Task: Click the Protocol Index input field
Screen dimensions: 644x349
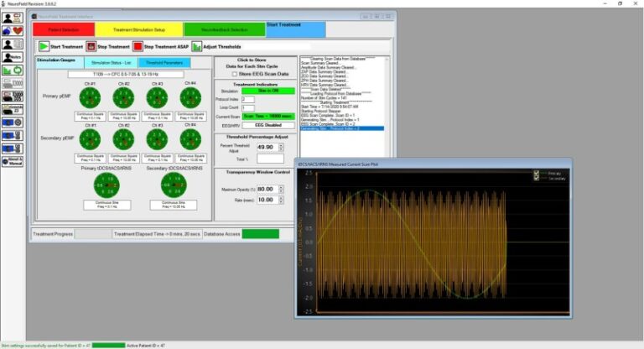Action: pyautogui.click(x=248, y=99)
